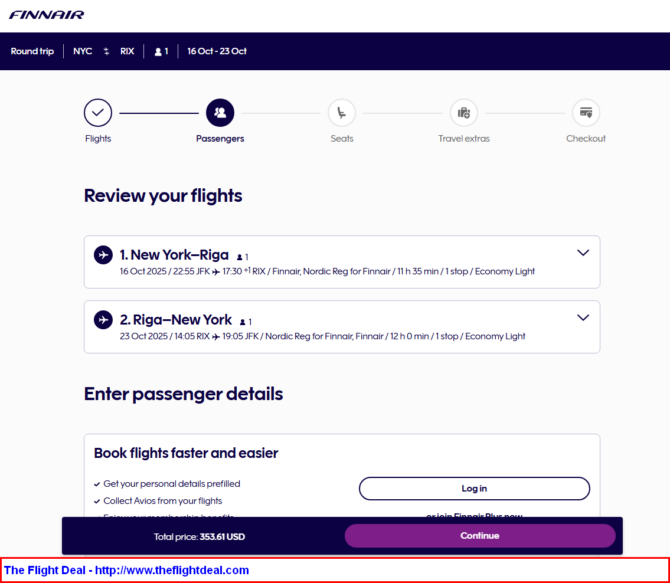Click the airplane icon beside New York–Riga

pos(103,255)
